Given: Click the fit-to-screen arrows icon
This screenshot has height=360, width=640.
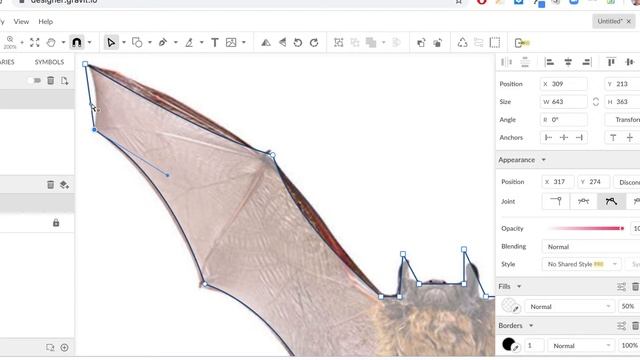Looking at the screenshot, I should click(35, 42).
